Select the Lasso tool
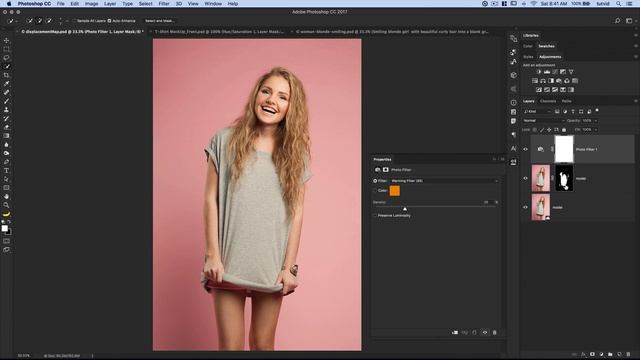The width and height of the screenshot is (640, 360). (x=7, y=58)
